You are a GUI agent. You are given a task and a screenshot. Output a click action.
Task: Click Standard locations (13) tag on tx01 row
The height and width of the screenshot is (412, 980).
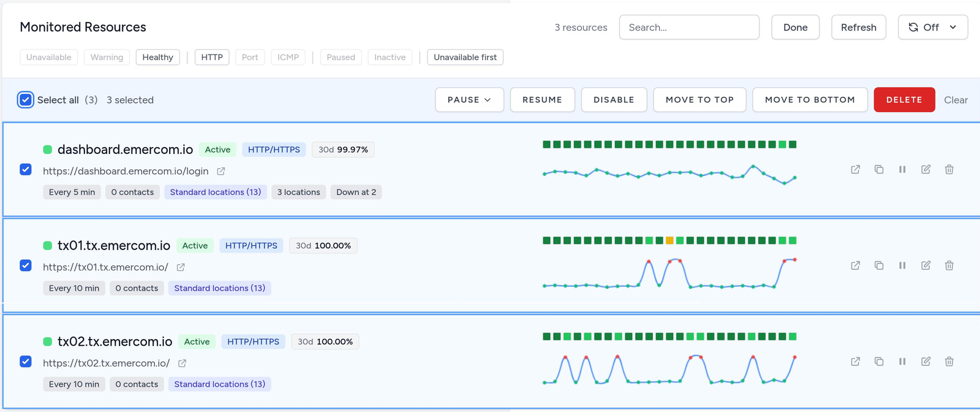pyautogui.click(x=220, y=288)
